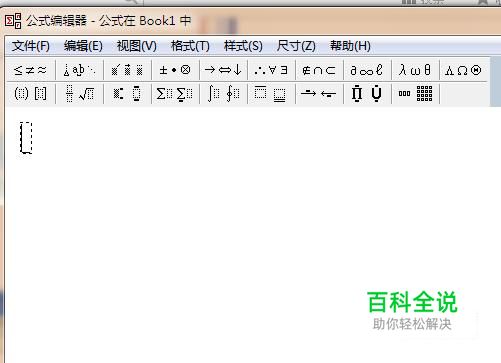Open labeled arrow templates palette
Screen dimensions: 501x363
tap(319, 94)
